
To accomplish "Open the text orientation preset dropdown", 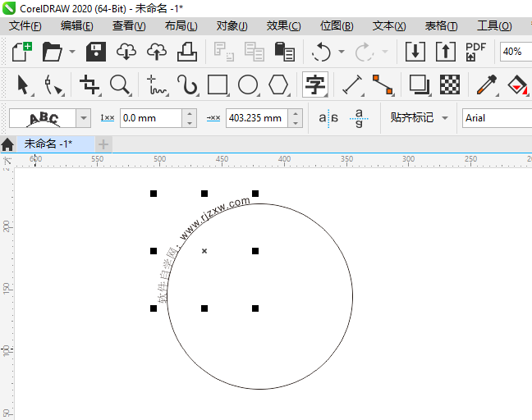I will pyautogui.click(x=84, y=118).
